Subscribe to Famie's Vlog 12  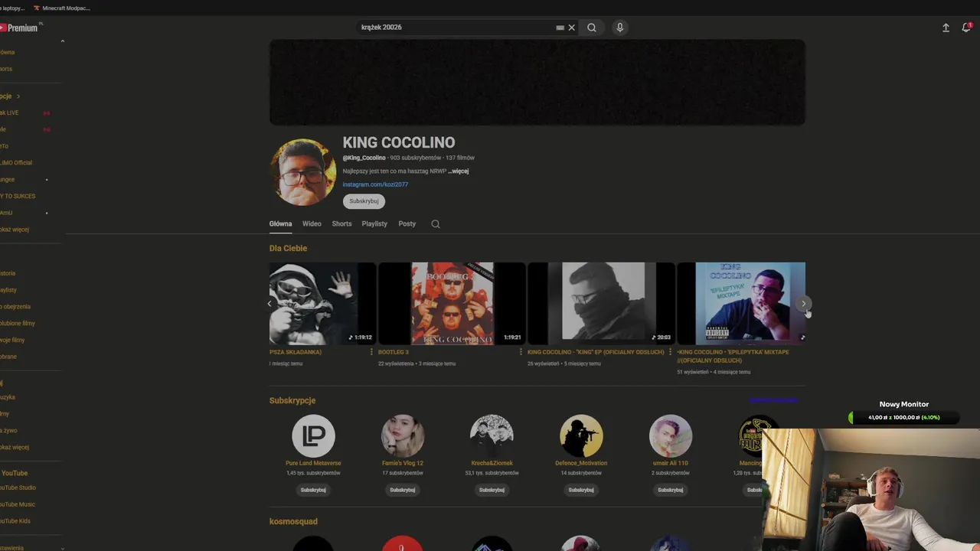click(403, 490)
